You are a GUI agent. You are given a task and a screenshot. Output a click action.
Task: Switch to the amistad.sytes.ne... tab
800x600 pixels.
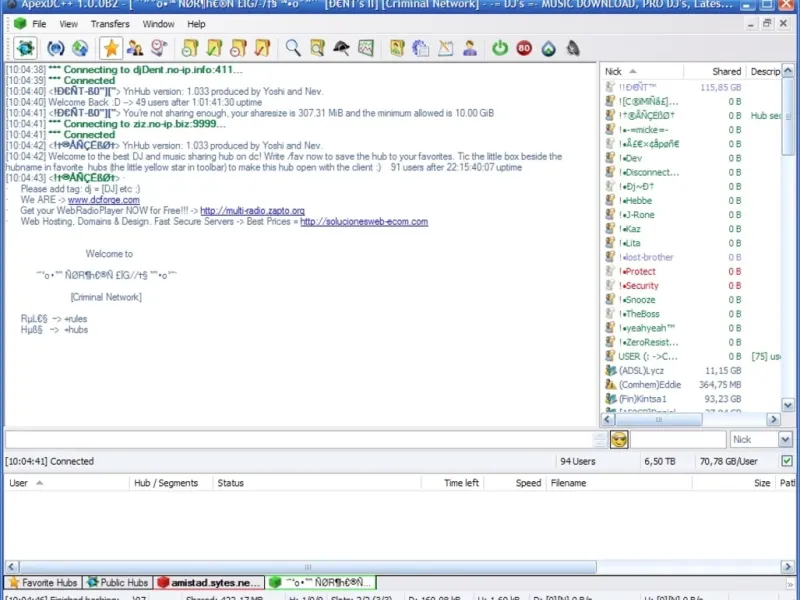(x=209, y=582)
